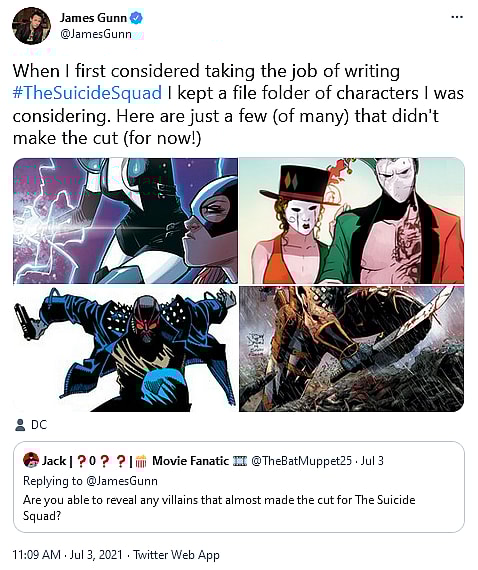The image size is (478, 570).
Task: Open top-left image of masked woman blowing kiss
Action: (125, 221)
